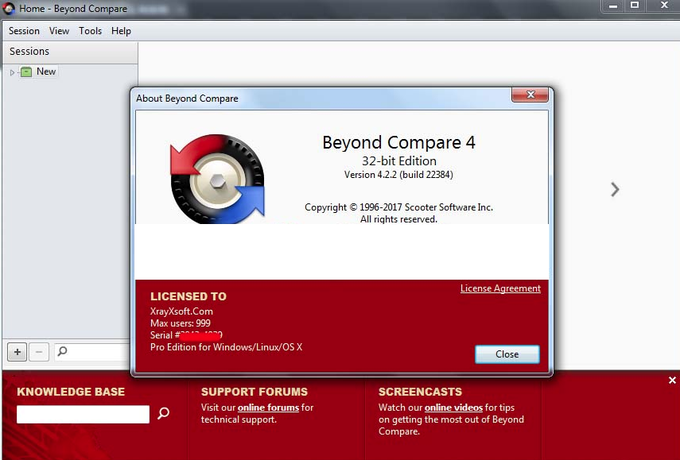Close the About Beyond Compare dialog with X
The height and width of the screenshot is (460, 680).
click(x=530, y=95)
